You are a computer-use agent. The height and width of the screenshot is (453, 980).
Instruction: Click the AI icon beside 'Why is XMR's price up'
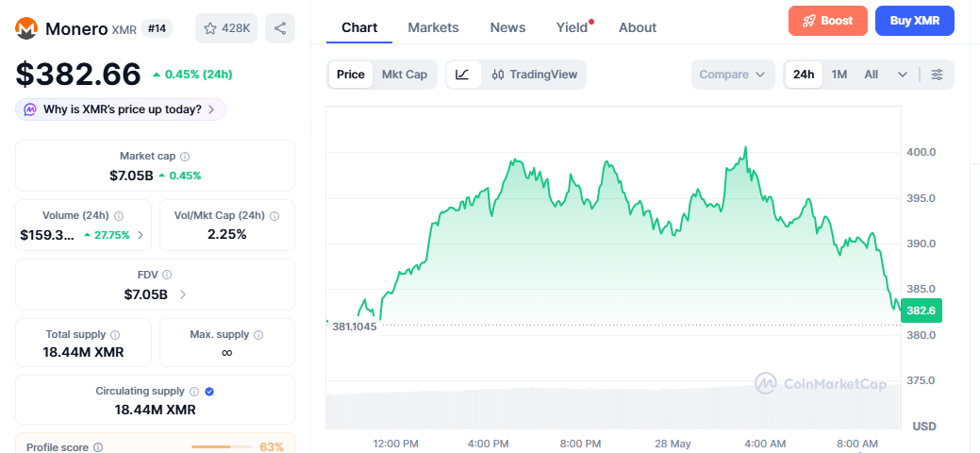pos(30,109)
